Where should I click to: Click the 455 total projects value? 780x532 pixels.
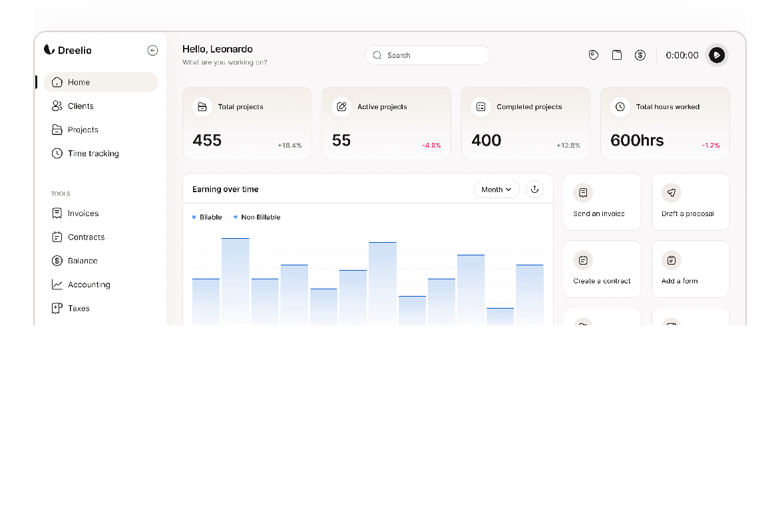point(207,141)
